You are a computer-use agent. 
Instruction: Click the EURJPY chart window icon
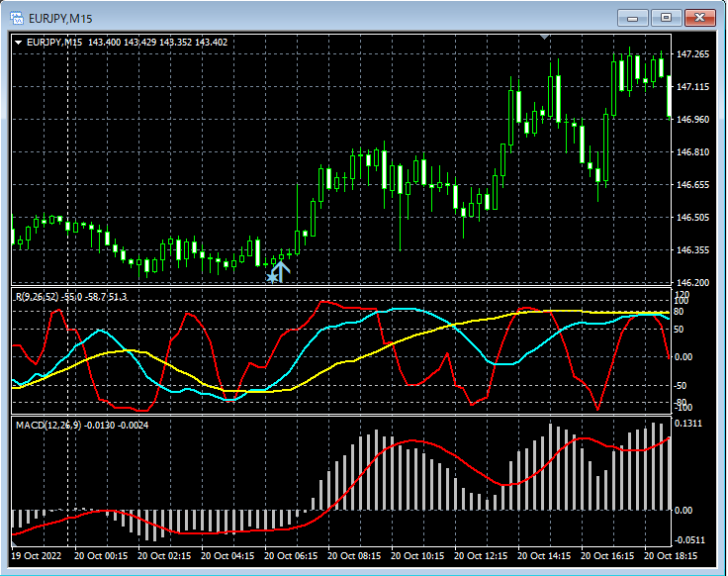click(x=17, y=17)
